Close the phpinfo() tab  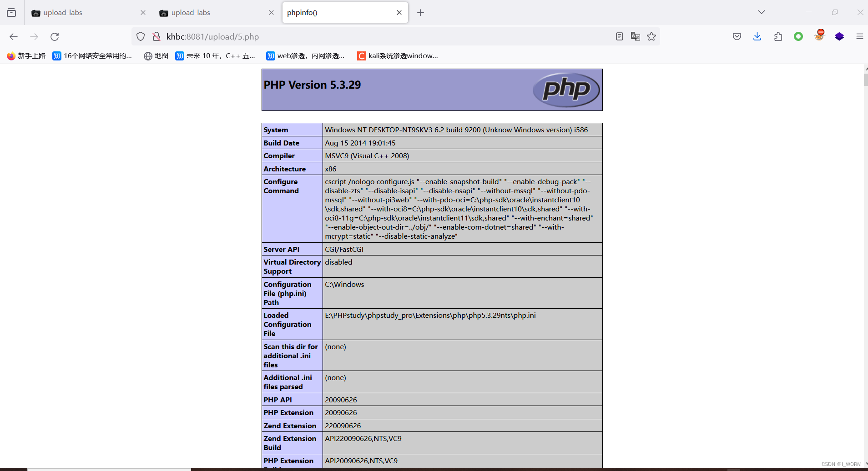pos(399,13)
